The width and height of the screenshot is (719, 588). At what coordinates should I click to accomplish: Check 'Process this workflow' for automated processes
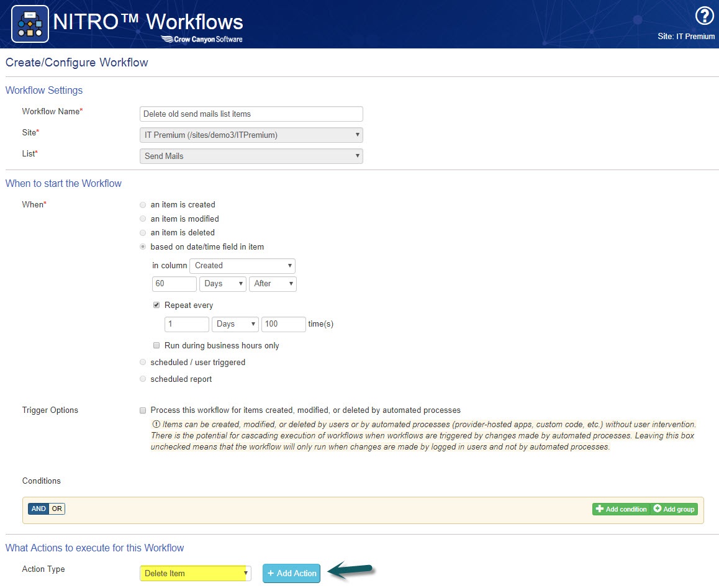(143, 410)
